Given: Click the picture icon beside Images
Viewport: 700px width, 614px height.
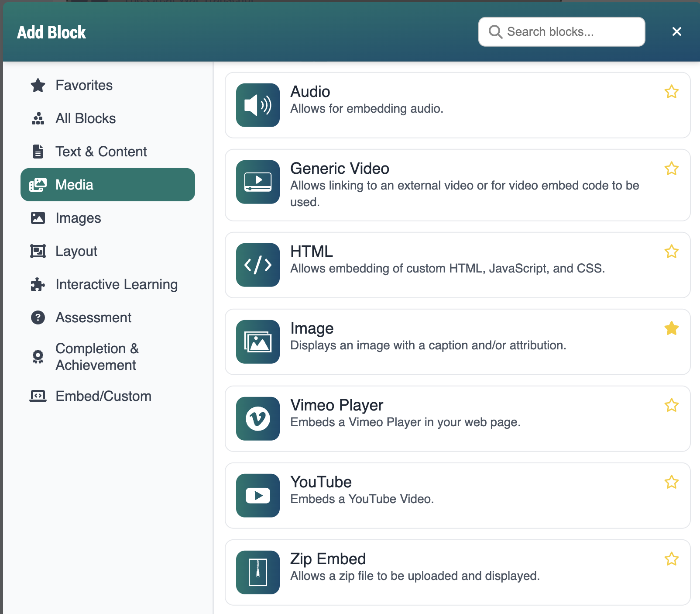Looking at the screenshot, I should click(x=38, y=218).
